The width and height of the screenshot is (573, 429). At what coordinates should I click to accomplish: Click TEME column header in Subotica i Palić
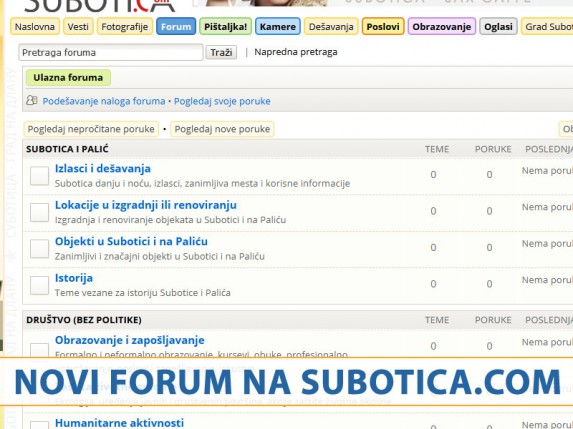click(437, 149)
